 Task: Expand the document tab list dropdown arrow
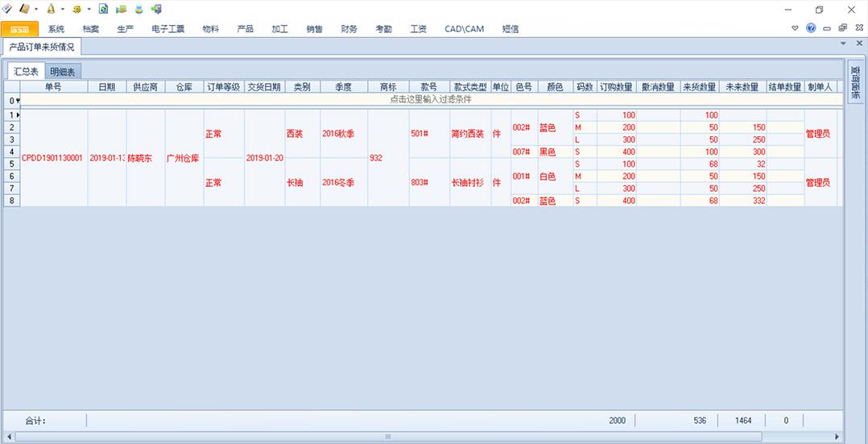coord(843,44)
